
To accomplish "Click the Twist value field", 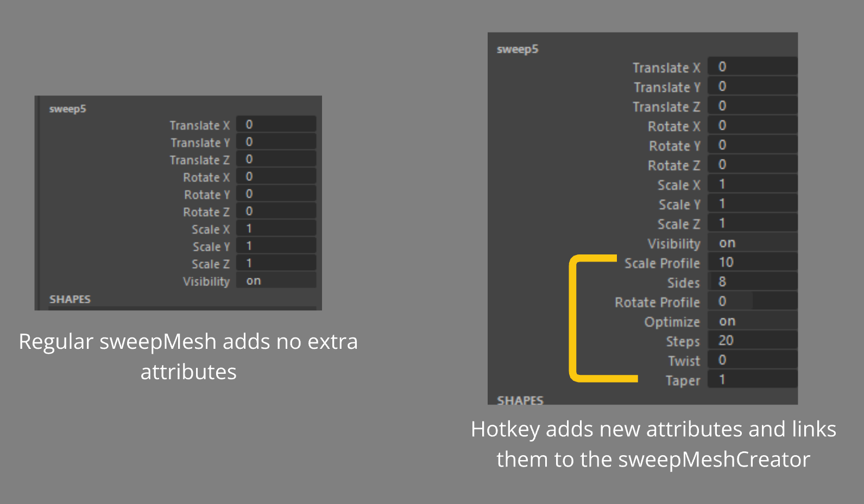I will coord(752,360).
